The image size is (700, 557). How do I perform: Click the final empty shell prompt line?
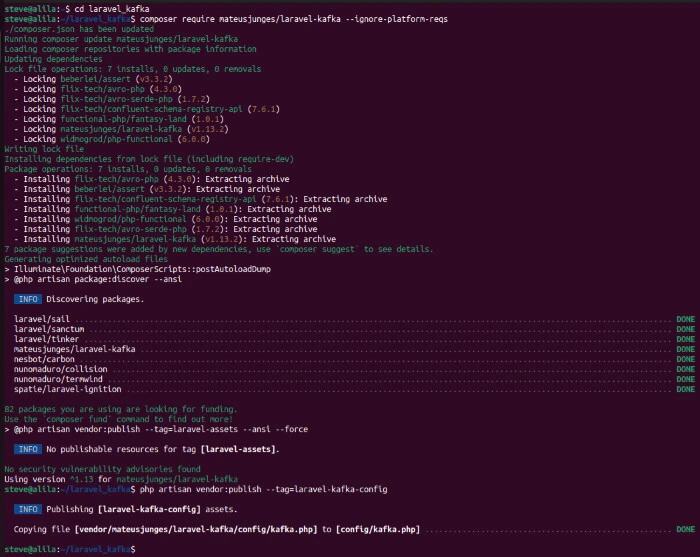click(x=70, y=549)
